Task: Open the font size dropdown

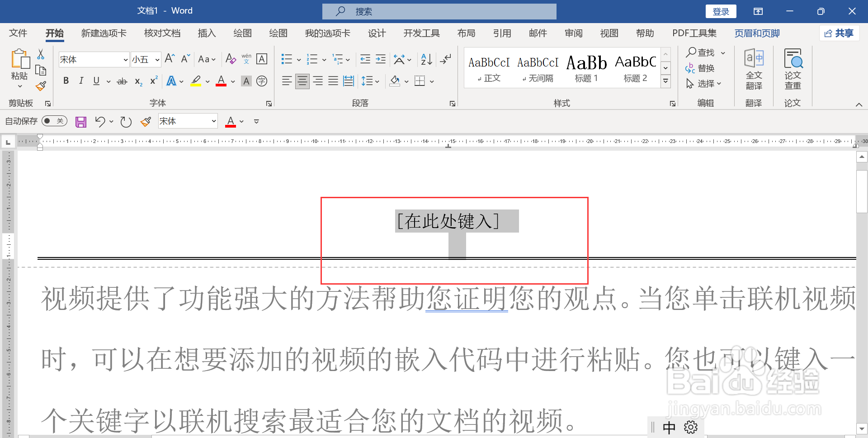Action: tap(157, 59)
